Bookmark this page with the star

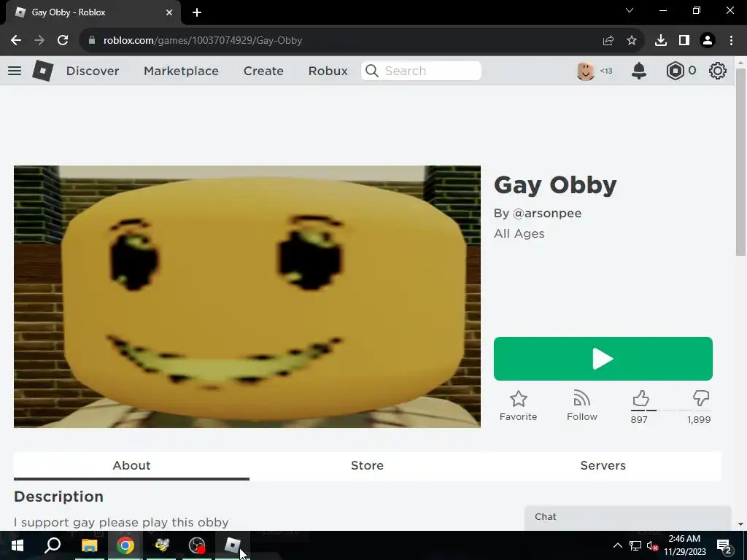632,41
